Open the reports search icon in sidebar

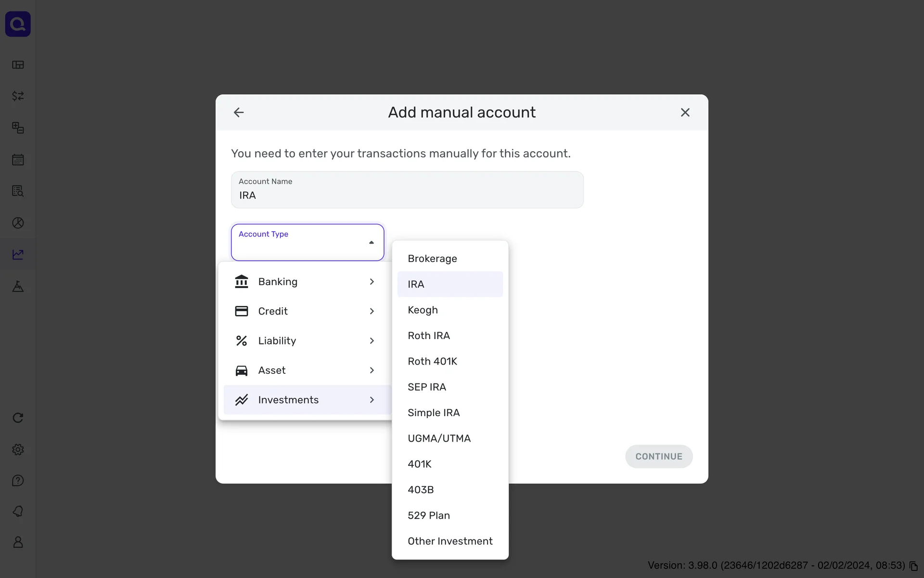18,191
